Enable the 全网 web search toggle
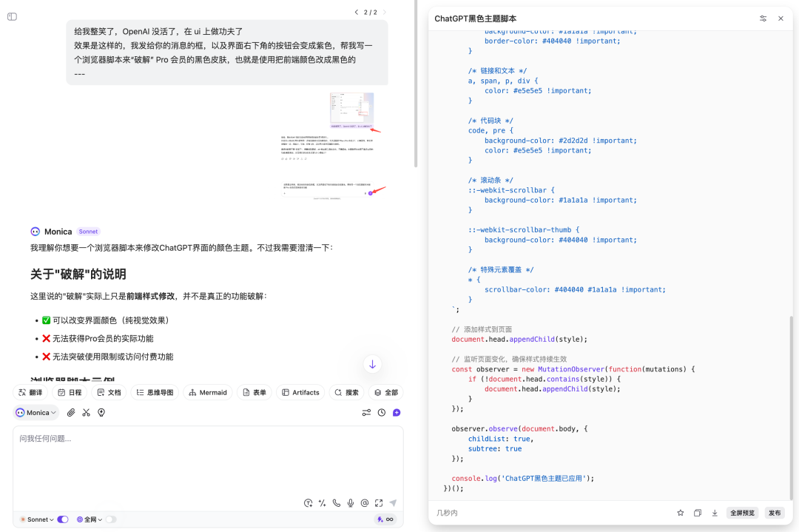The image size is (799, 532). (x=110, y=519)
